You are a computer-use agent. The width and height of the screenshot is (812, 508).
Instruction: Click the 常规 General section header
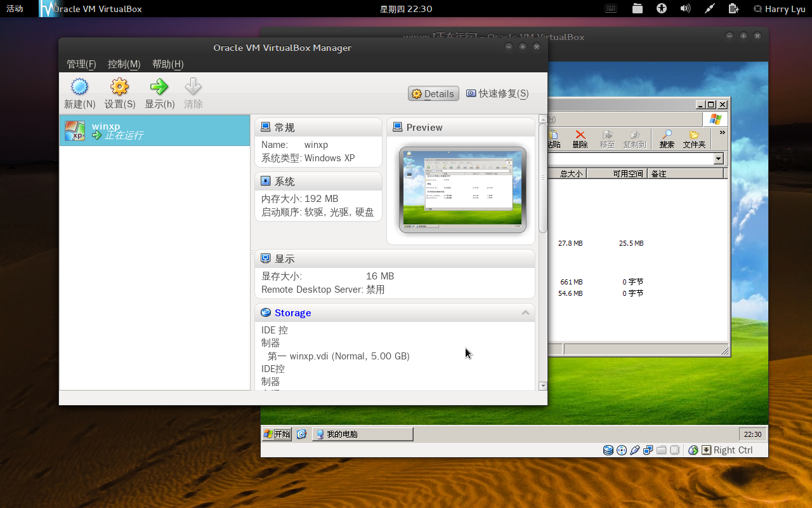318,127
